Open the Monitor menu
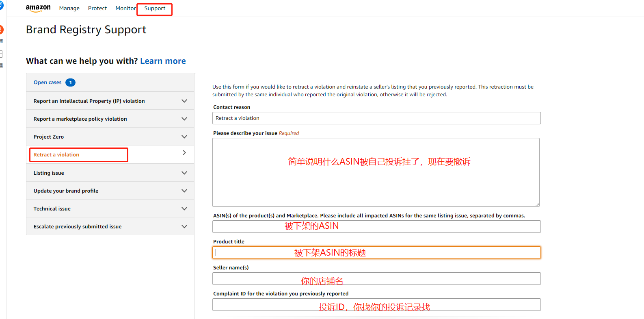This screenshot has width=644, height=319. tap(125, 9)
